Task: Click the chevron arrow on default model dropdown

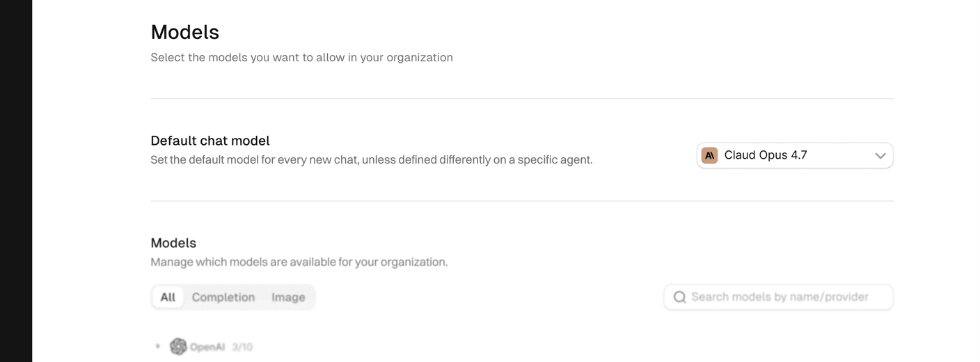Action: tap(880, 156)
